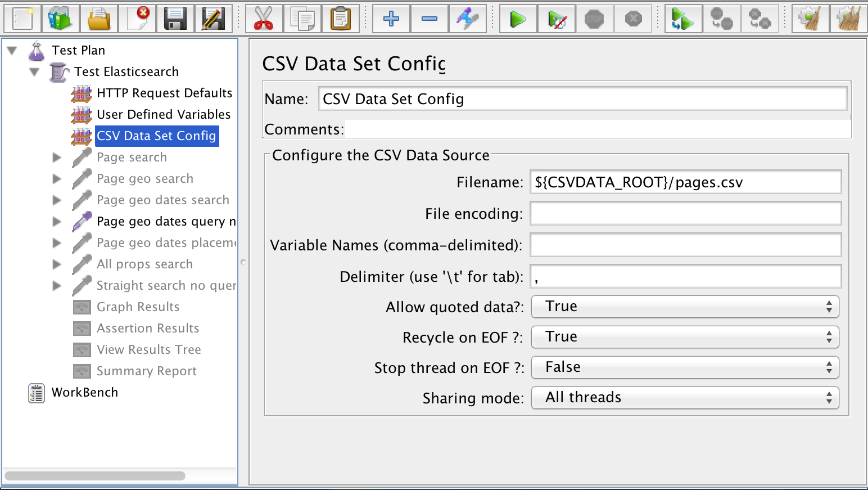Image resolution: width=868 pixels, height=490 pixels.
Task: Collapse the Test Elasticsearch thread group
Action: (34, 72)
